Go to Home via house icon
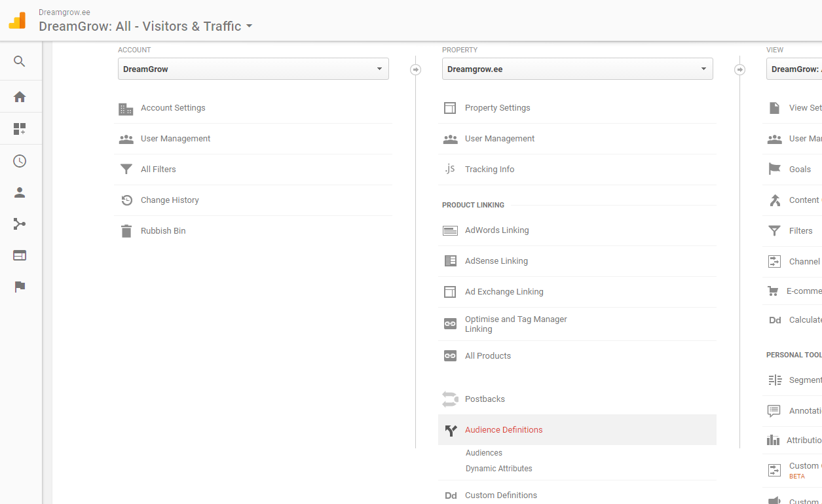Image resolution: width=822 pixels, height=504 pixels. point(20,97)
